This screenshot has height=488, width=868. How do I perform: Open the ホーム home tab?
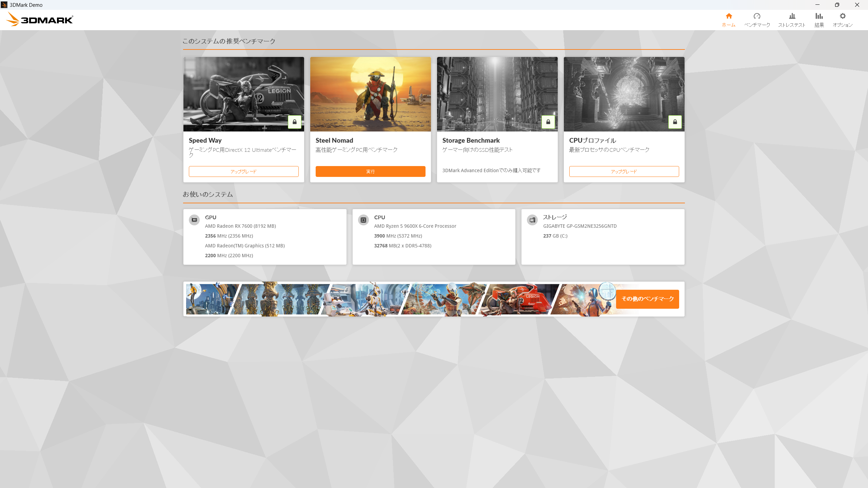729,20
